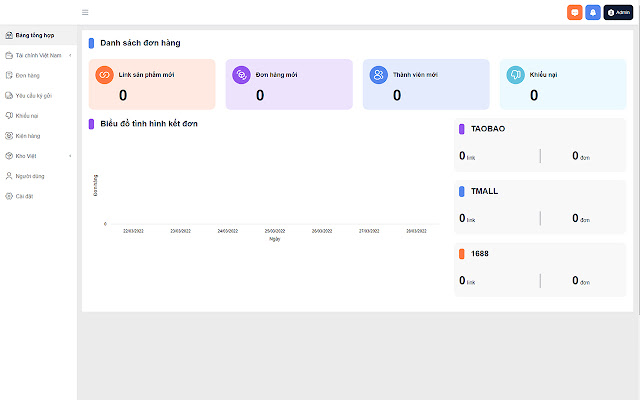
Task: Open Người dùng page
Action: click(x=38, y=176)
